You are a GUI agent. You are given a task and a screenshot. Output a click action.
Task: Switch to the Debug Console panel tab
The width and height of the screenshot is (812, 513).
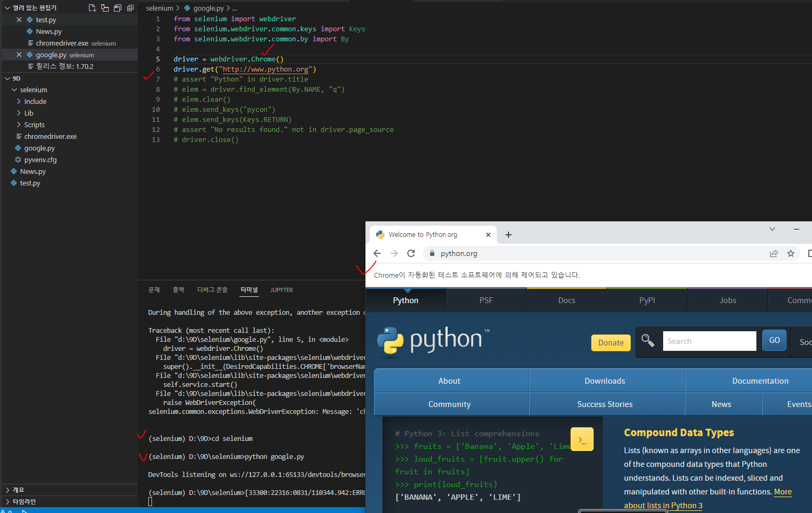[x=212, y=290]
